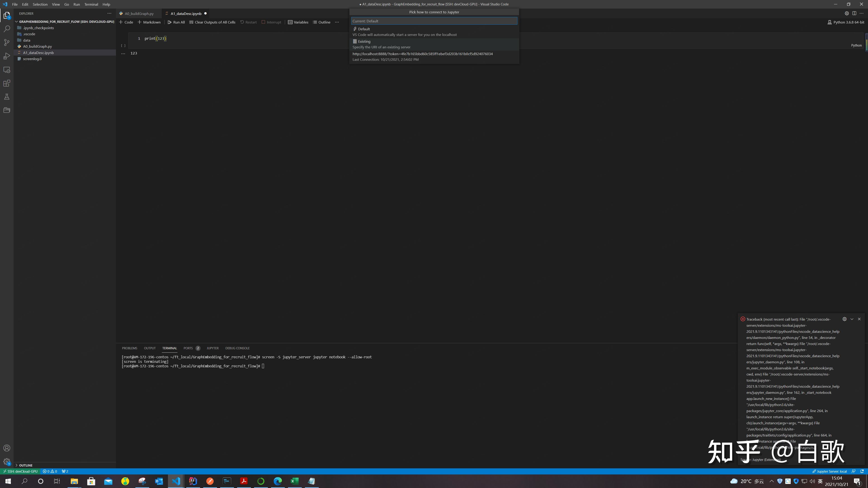Open the Terminal menu in menu bar
This screenshot has width=868, height=488.
coord(91,4)
